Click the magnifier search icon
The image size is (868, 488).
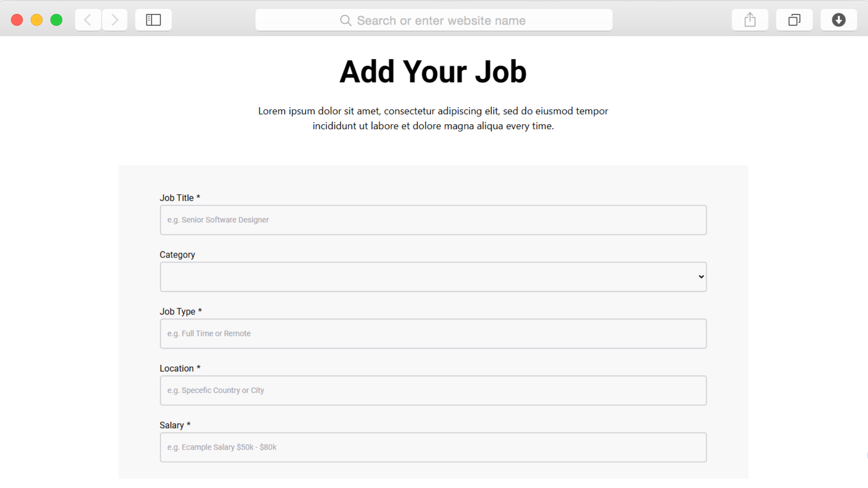point(346,20)
